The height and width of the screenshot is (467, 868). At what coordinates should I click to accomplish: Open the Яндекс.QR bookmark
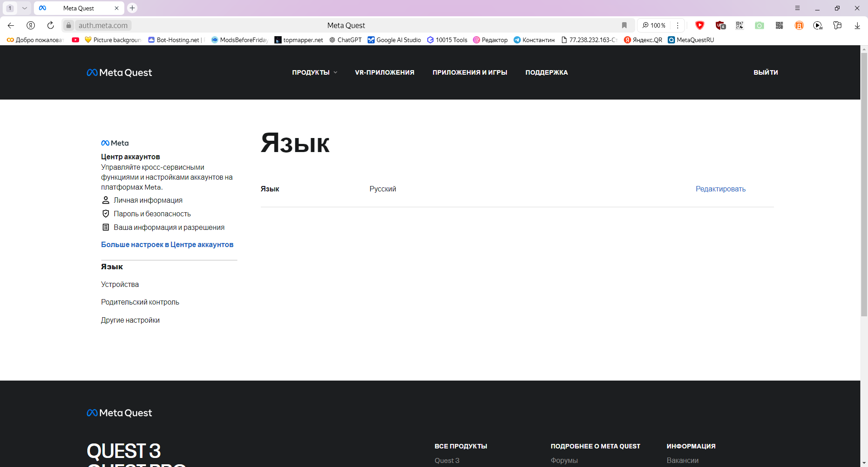pos(643,40)
